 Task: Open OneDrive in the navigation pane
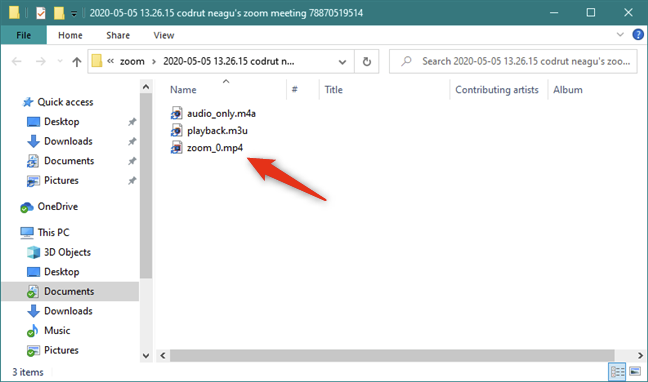57,207
